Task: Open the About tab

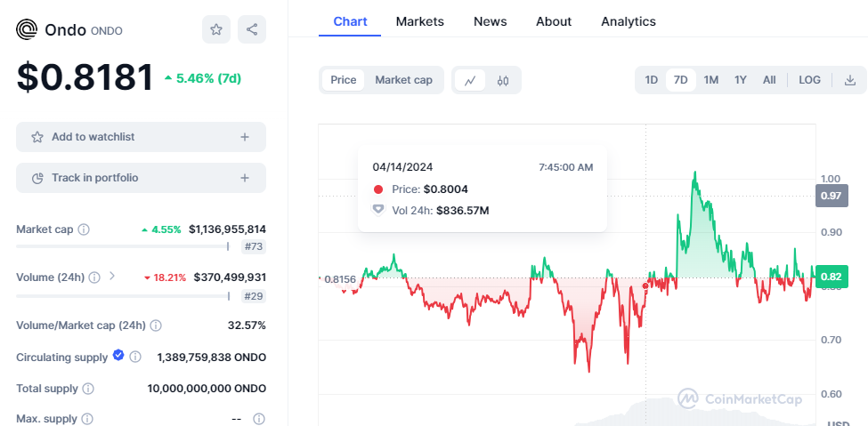Action: [554, 21]
